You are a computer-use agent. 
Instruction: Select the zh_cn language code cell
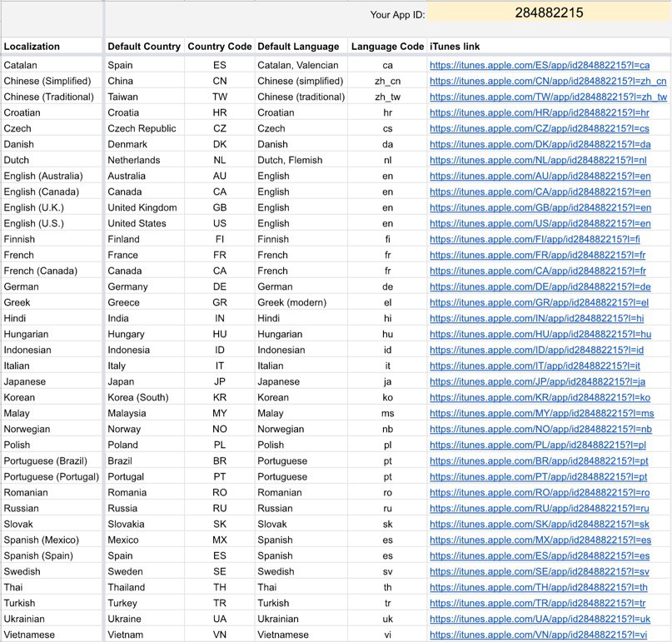[387, 81]
